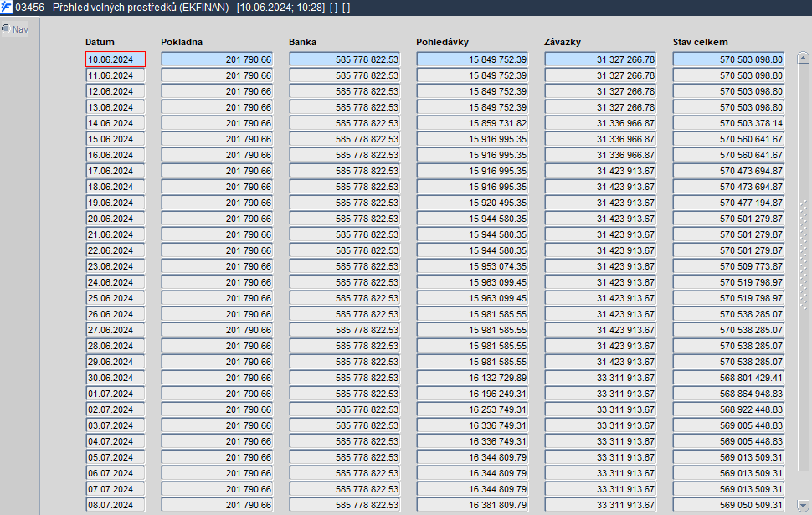This screenshot has width=812, height=515.
Task: Select the date field 11.06.2024
Action: pos(116,75)
